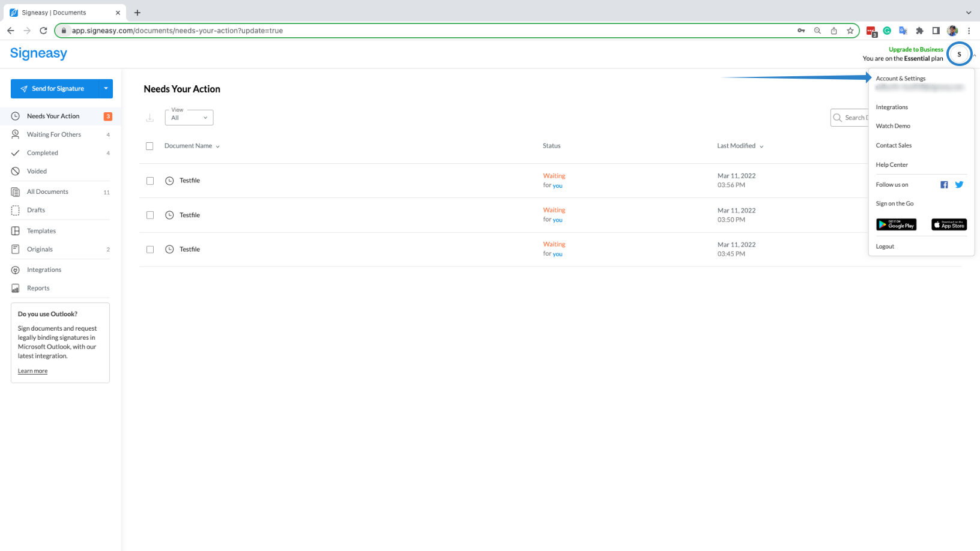
Task: Click the share page icon in address bar
Action: [833, 31]
